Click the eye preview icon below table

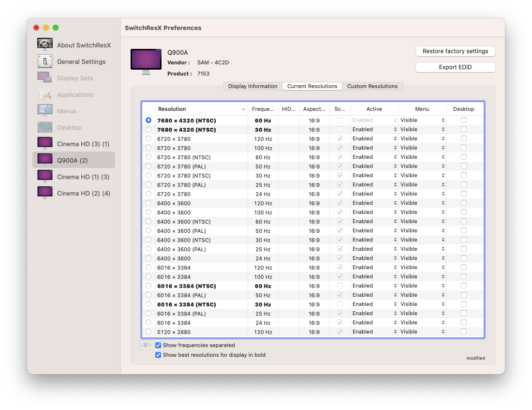(145, 345)
